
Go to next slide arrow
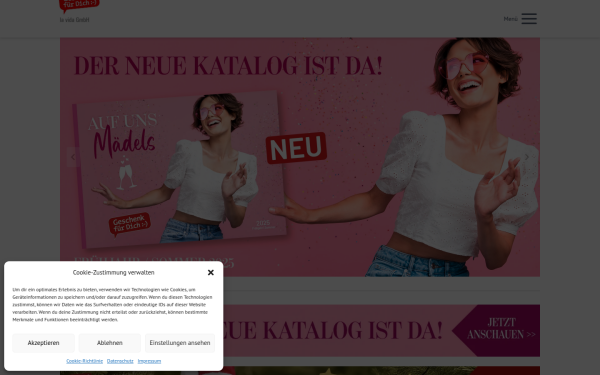527,157
